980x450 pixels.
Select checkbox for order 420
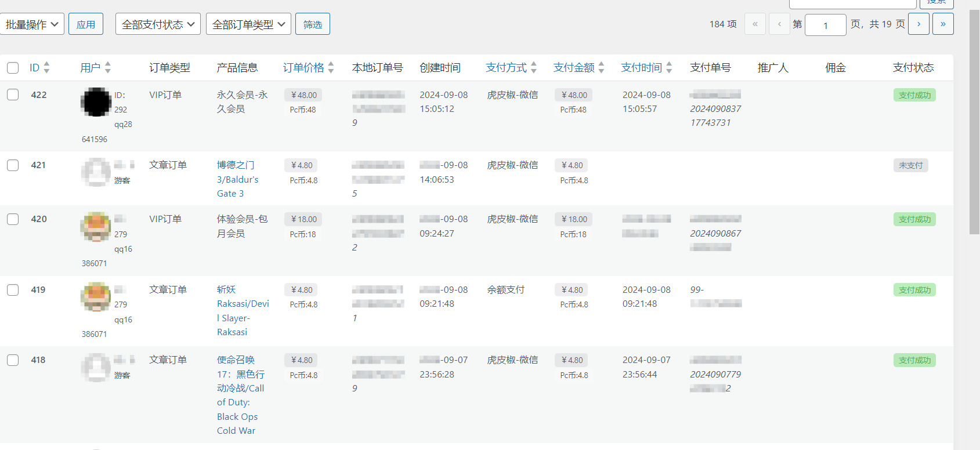(x=13, y=219)
